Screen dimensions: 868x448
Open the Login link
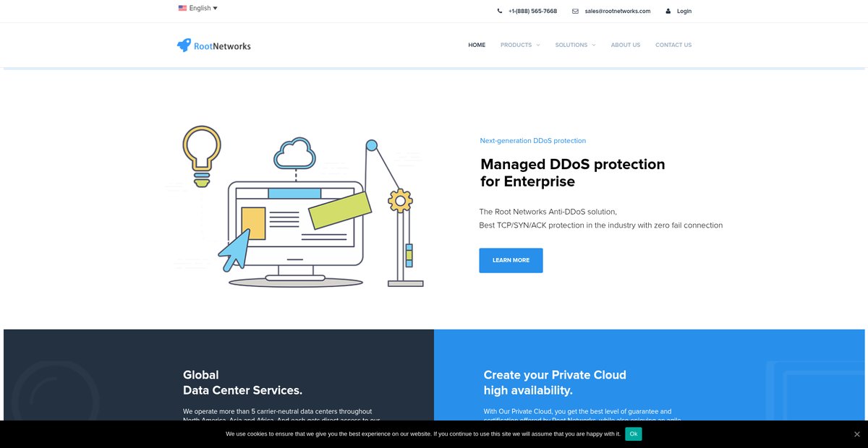pyautogui.click(x=684, y=11)
